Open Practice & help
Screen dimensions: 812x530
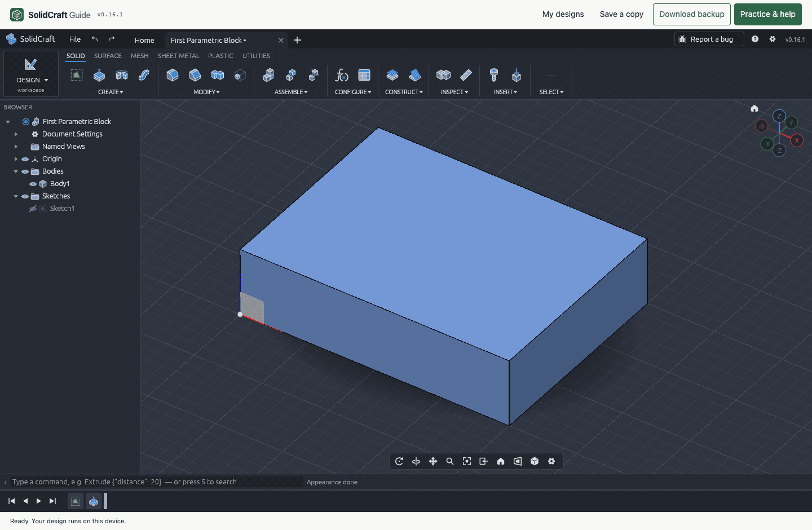(768, 15)
